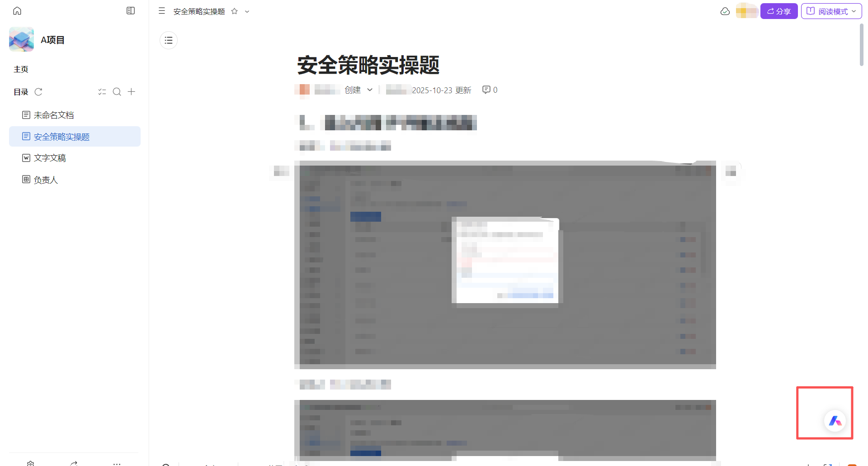The width and height of the screenshot is (868, 466).
Task: Open the more options dots in the sidebar footer
Action: 117,464
